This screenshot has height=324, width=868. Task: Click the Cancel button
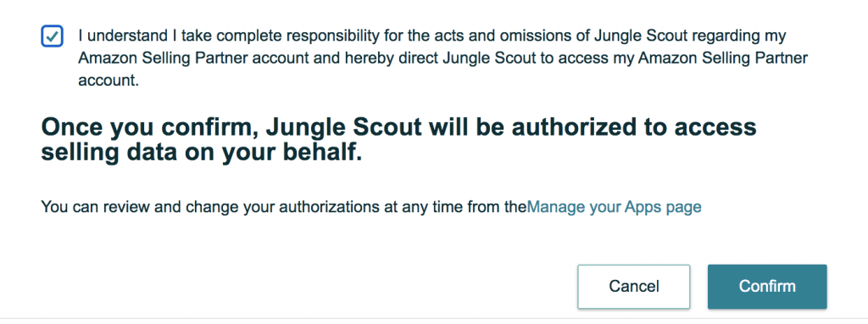634,287
